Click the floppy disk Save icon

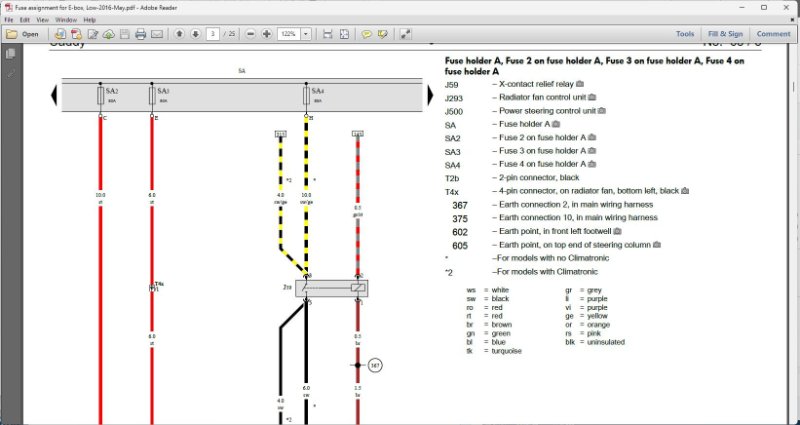pos(124,34)
